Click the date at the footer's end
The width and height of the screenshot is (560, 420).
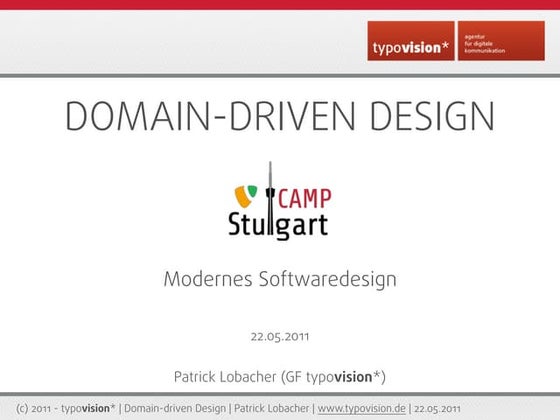pyautogui.click(x=437, y=409)
